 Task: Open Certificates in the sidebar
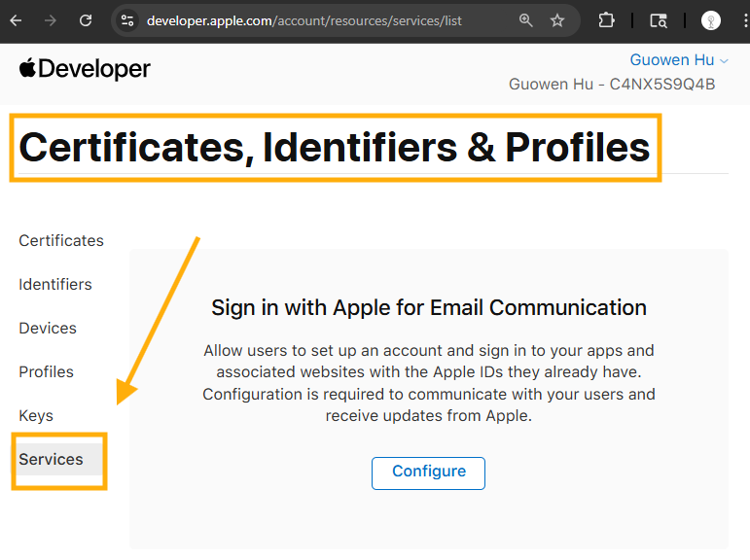[x=61, y=241]
